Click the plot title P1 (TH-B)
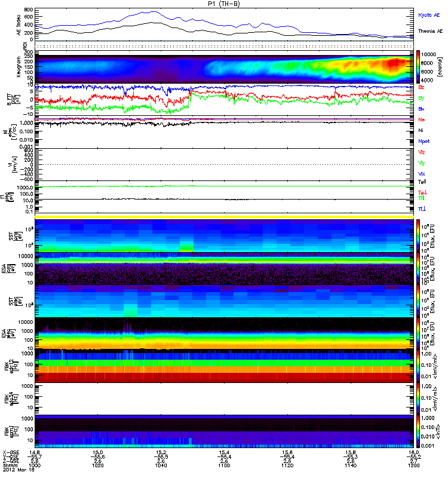The image size is (448, 478). point(224,4)
